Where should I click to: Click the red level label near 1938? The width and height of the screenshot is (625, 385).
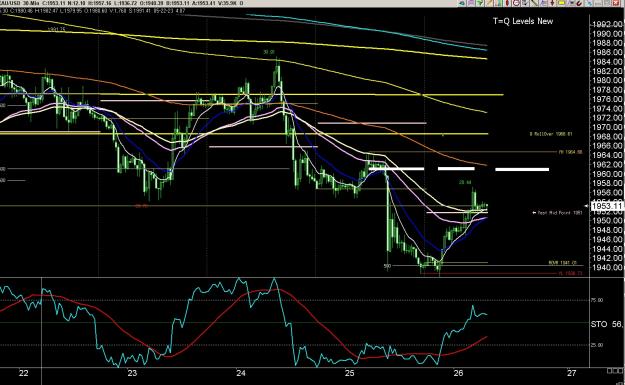pos(570,273)
